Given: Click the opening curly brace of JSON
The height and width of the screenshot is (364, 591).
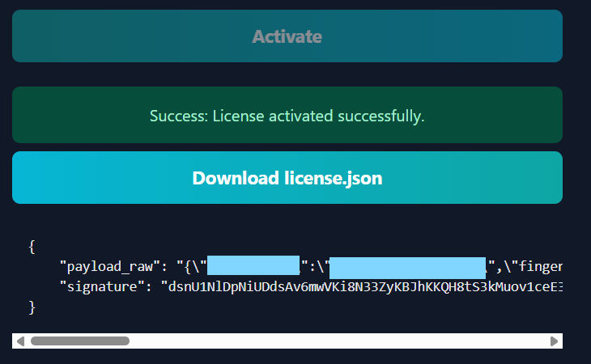Looking at the screenshot, I should pyautogui.click(x=32, y=247).
